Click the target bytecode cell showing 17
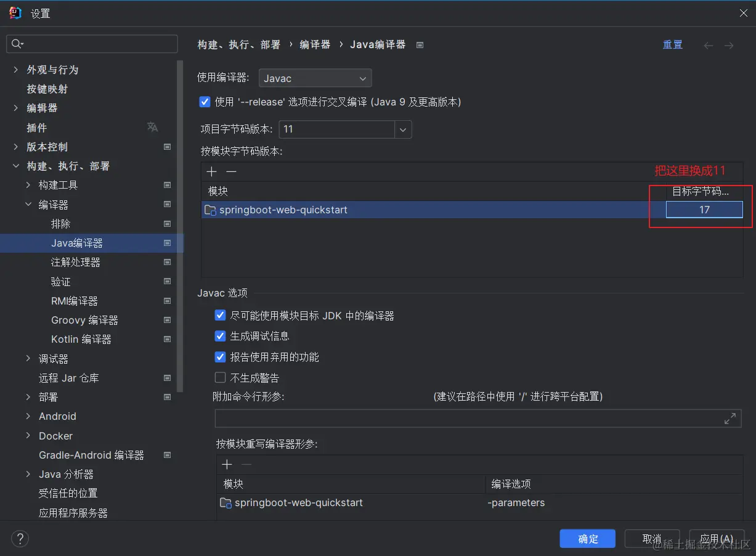The image size is (756, 556). pos(704,210)
